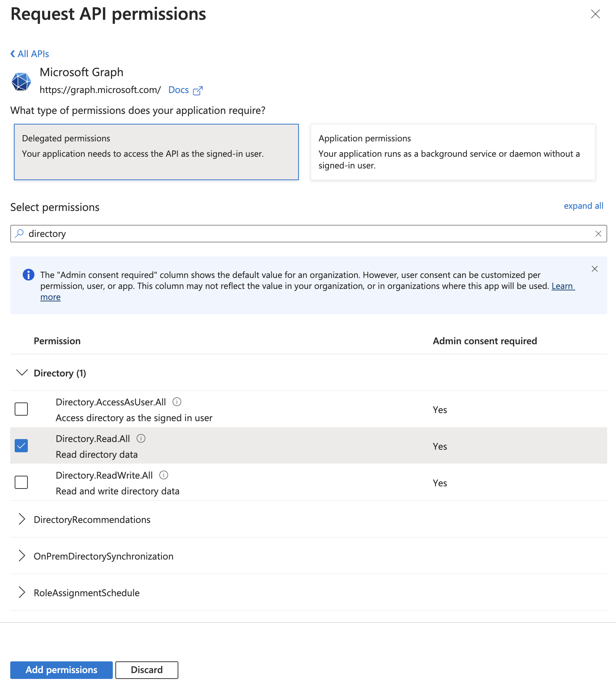Clear the directory search box

pyautogui.click(x=598, y=234)
